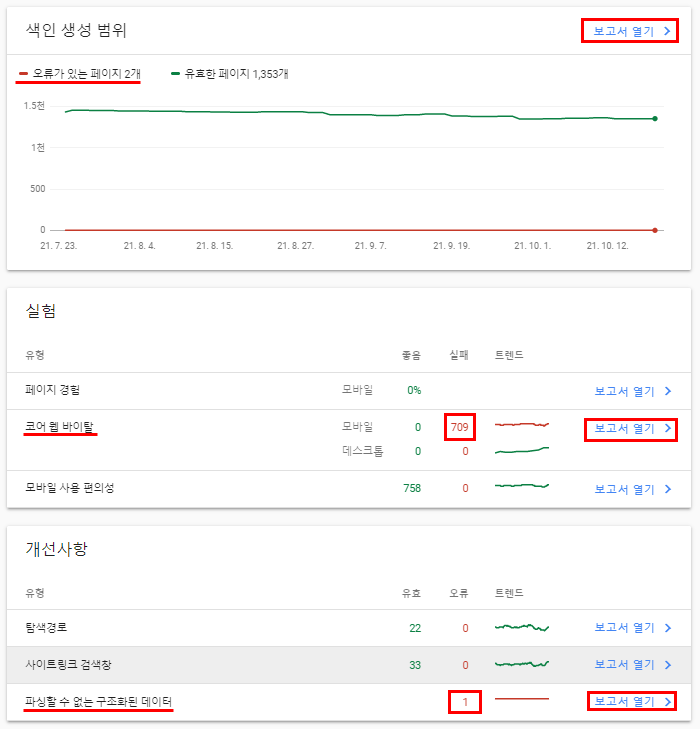This screenshot has height=729, width=700.
Task: Click the trend sparkline for 탐색경로
Action: click(522, 628)
